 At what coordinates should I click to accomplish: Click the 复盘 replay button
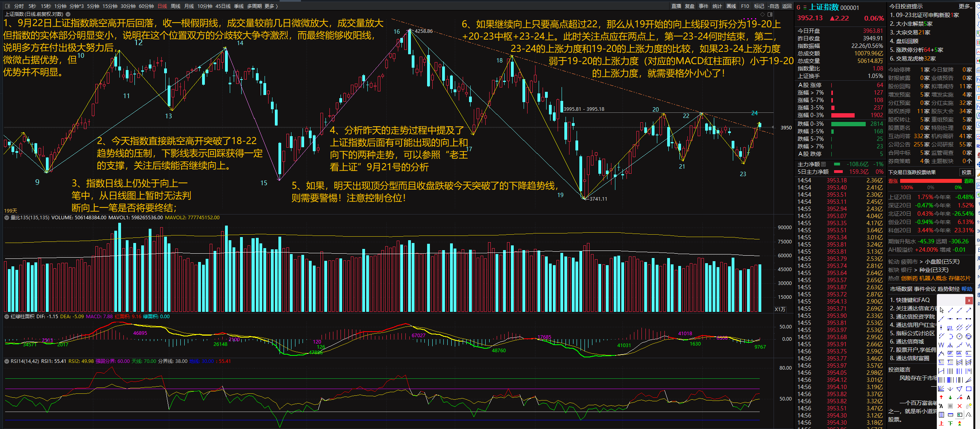(690, 6)
